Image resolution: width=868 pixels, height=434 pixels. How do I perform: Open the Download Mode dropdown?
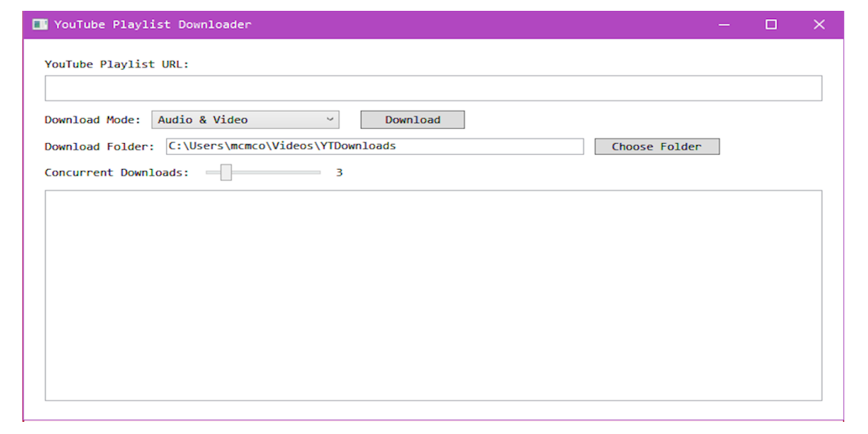[x=245, y=119]
